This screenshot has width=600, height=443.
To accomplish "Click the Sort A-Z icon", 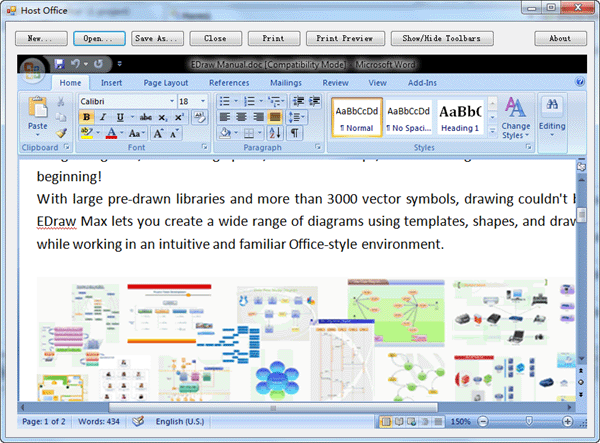I will click(x=275, y=133).
